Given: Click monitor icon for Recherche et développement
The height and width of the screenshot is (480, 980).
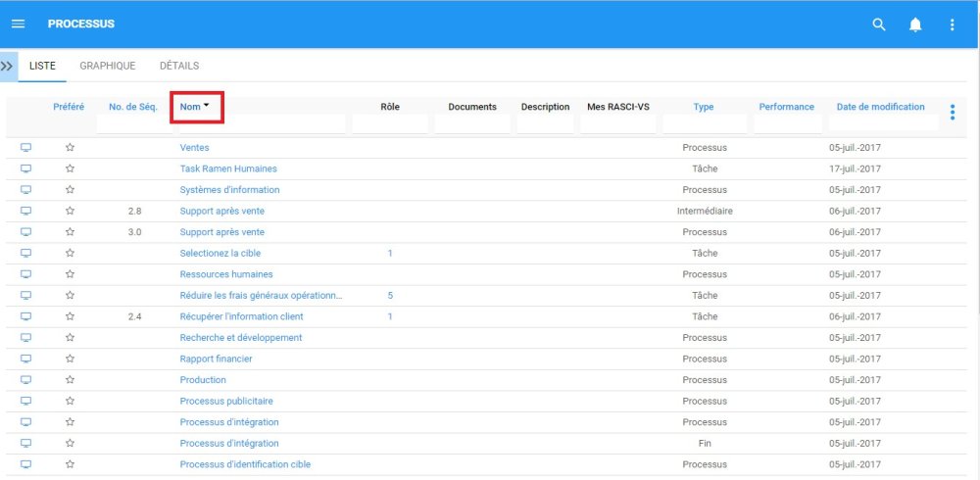Looking at the screenshot, I should (x=25, y=338).
